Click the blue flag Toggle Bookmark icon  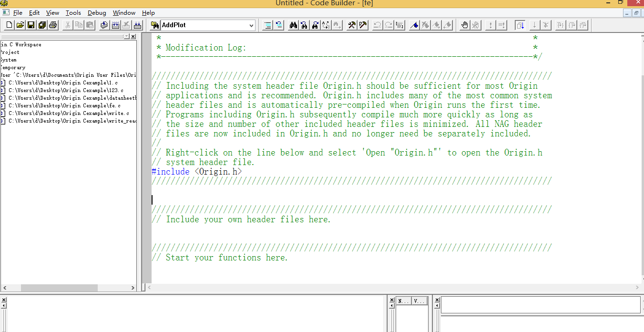click(x=414, y=25)
